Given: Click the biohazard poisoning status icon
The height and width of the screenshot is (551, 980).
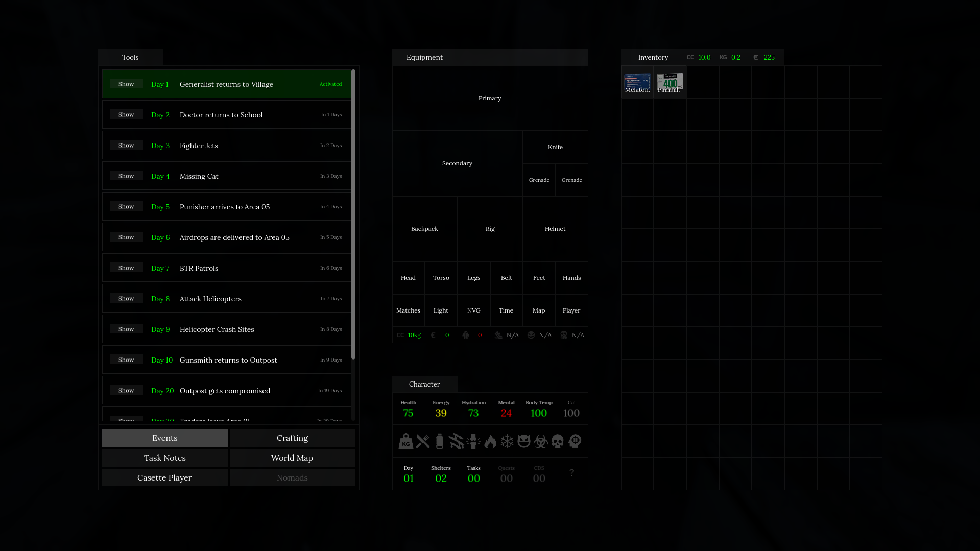Looking at the screenshot, I should [x=541, y=441].
